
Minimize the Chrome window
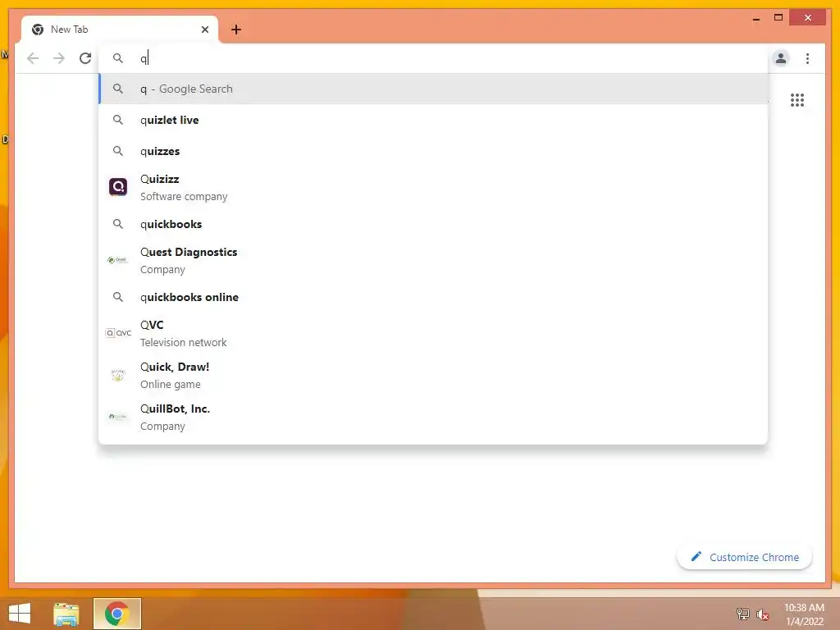(756, 18)
